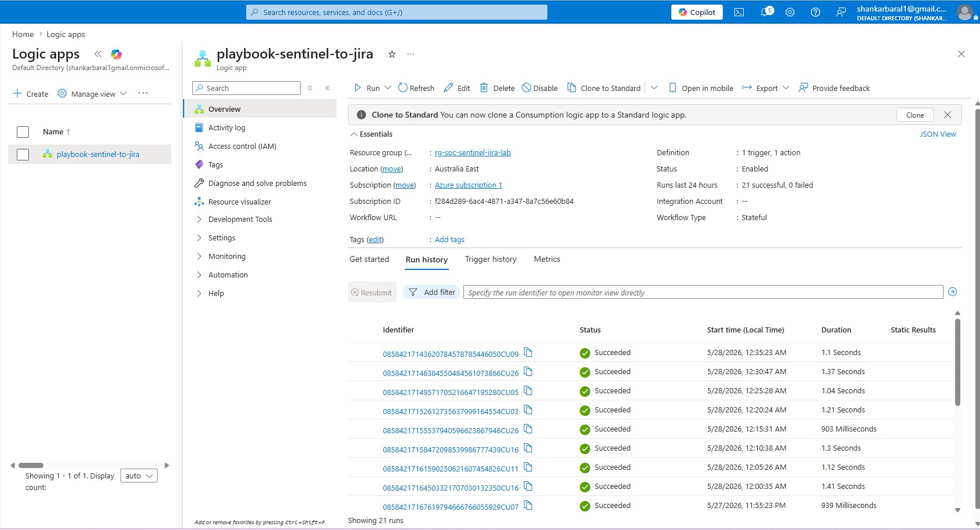Image resolution: width=980 pixels, height=530 pixels.
Task: Open the notifications bell
Action: (766, 12)
